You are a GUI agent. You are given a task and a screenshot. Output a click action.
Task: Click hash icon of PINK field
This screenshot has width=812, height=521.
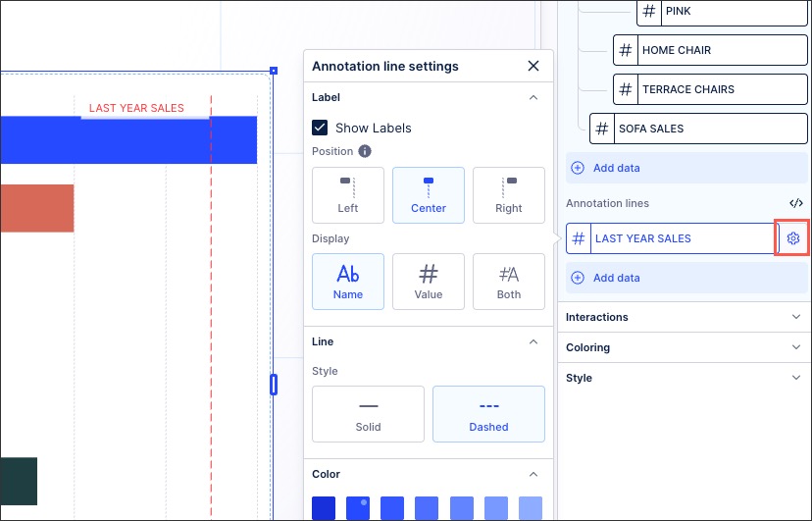tap(649, 11)
